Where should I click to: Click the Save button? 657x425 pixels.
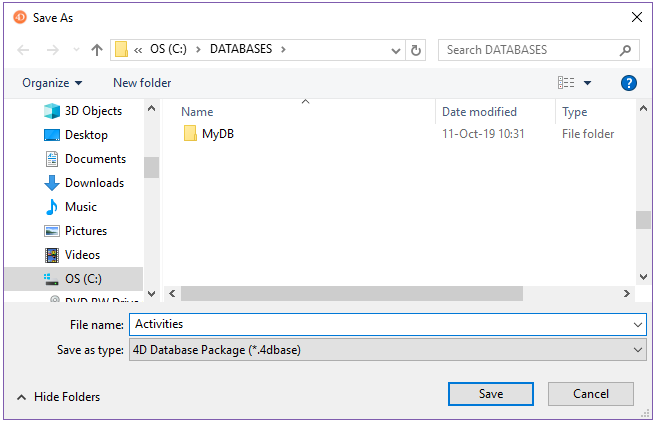click(x=490, y=394)
